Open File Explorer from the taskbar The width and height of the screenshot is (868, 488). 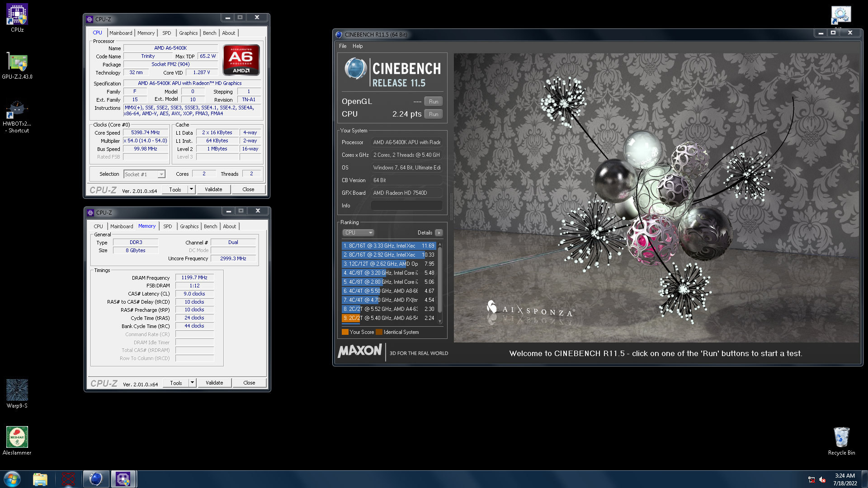pos(40,479)
